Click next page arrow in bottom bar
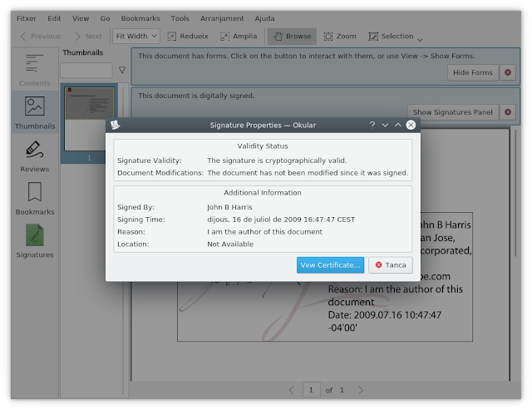The image size is (532, 410). point(360,390)
